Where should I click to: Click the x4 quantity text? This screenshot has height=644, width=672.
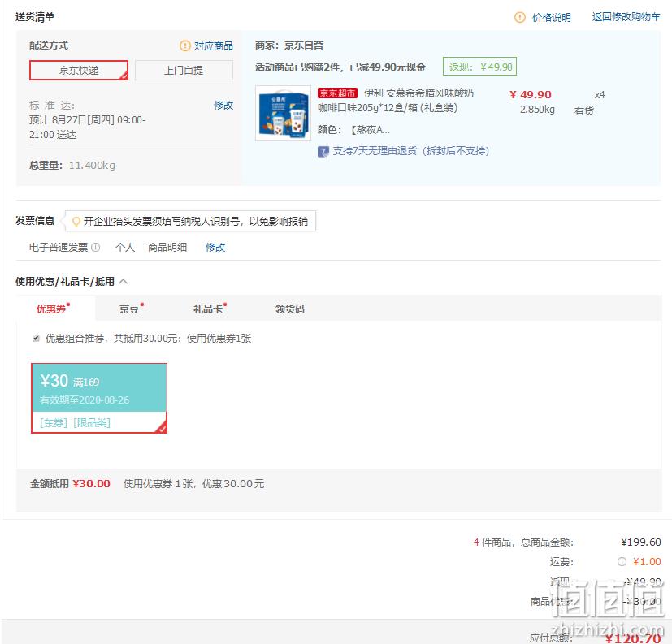coord(599,95)
